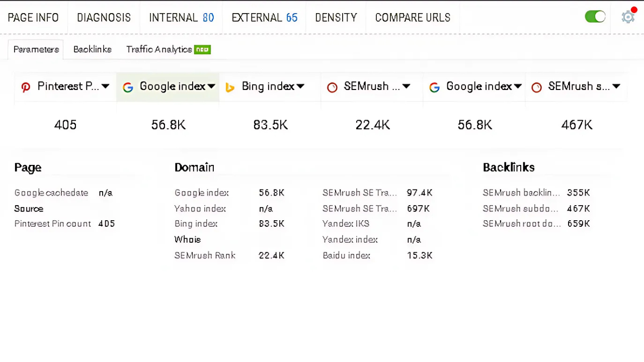The height and width of the screenshot is (362, 644).
Task: Click the Backlinks section heading
Action: tap(509, 167)
